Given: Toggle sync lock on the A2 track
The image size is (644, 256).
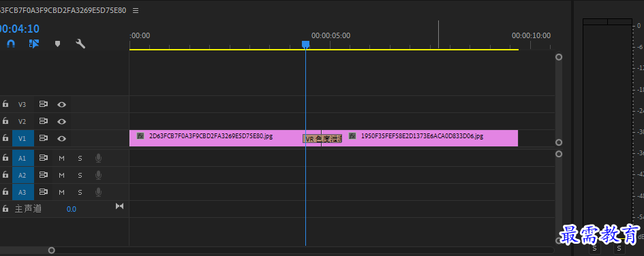Looking at the screenshot, I should (44, 175).
